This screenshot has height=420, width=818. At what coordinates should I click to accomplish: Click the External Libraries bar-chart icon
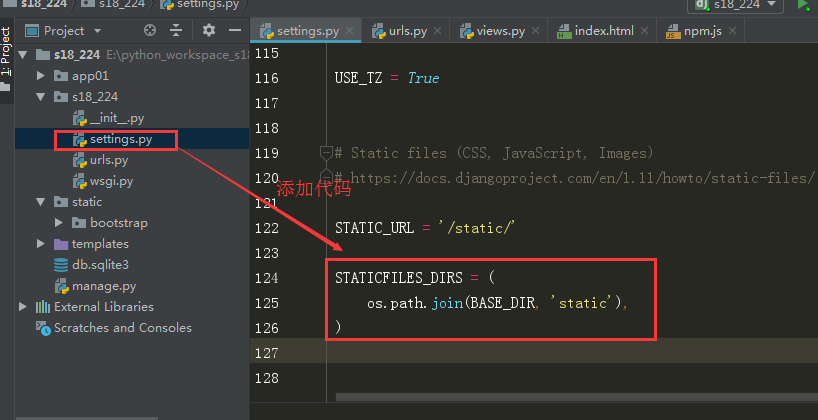43,307
